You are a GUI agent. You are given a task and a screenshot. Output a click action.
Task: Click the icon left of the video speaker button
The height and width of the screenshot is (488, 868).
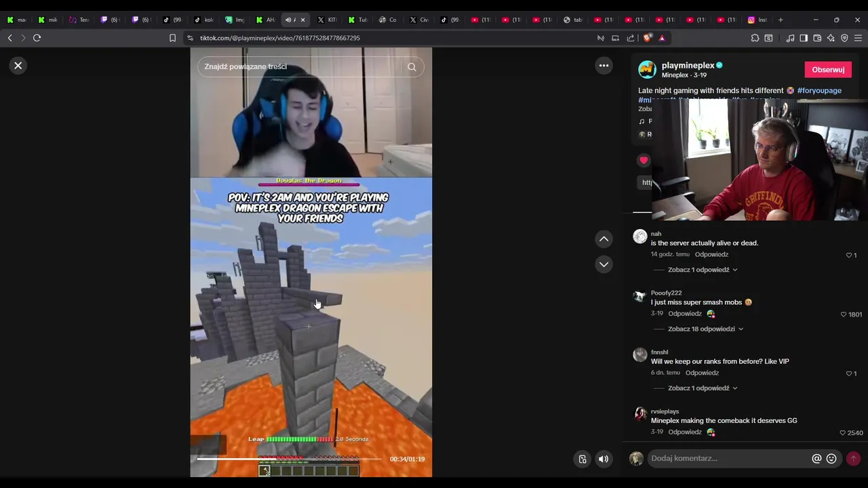pos(583,460)
